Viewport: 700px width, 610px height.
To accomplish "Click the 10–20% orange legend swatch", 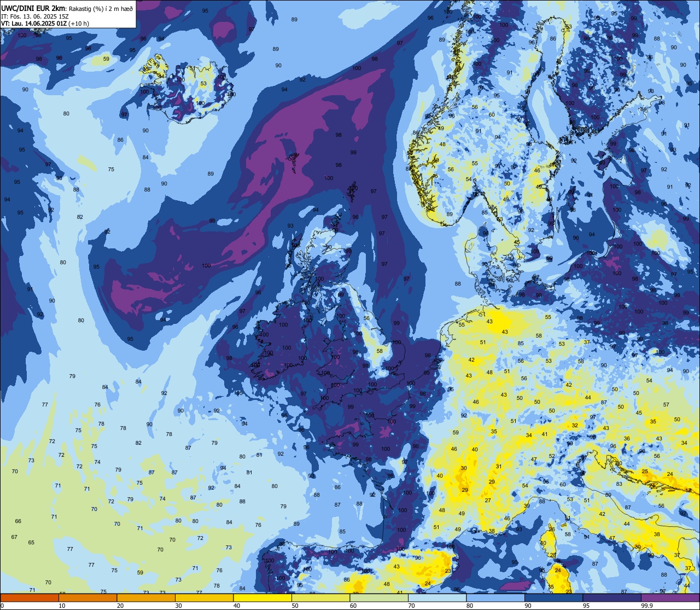I will (87, 598).
